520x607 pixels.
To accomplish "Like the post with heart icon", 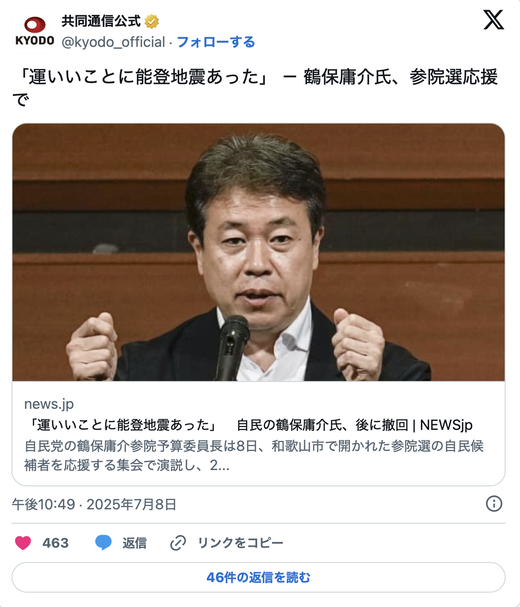I will click(23, 543).
